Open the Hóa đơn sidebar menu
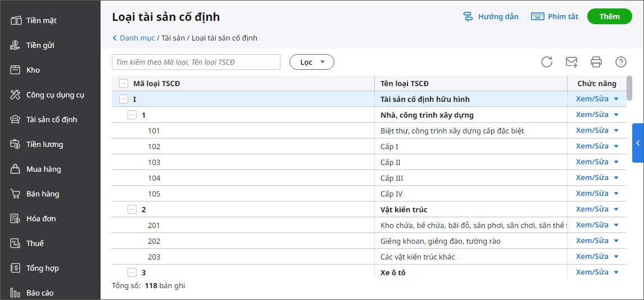The image size is (644, 300). point(41,218)
